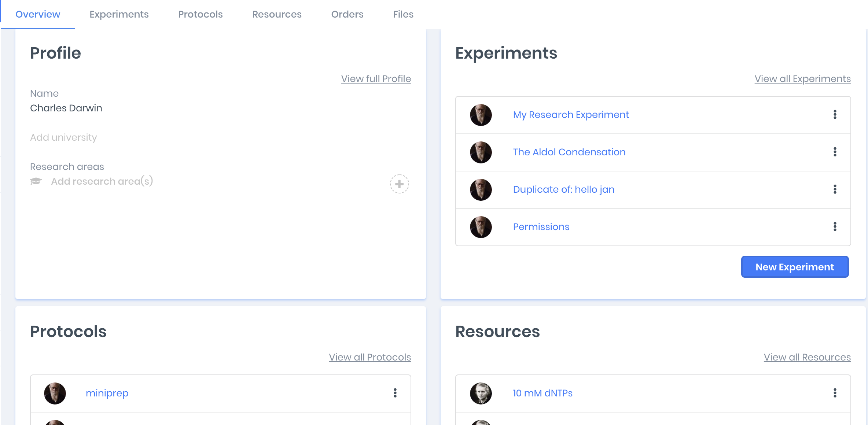Open options menu for My Research Experiment
The height and width of the screenshot is (425, 868).
835,115
